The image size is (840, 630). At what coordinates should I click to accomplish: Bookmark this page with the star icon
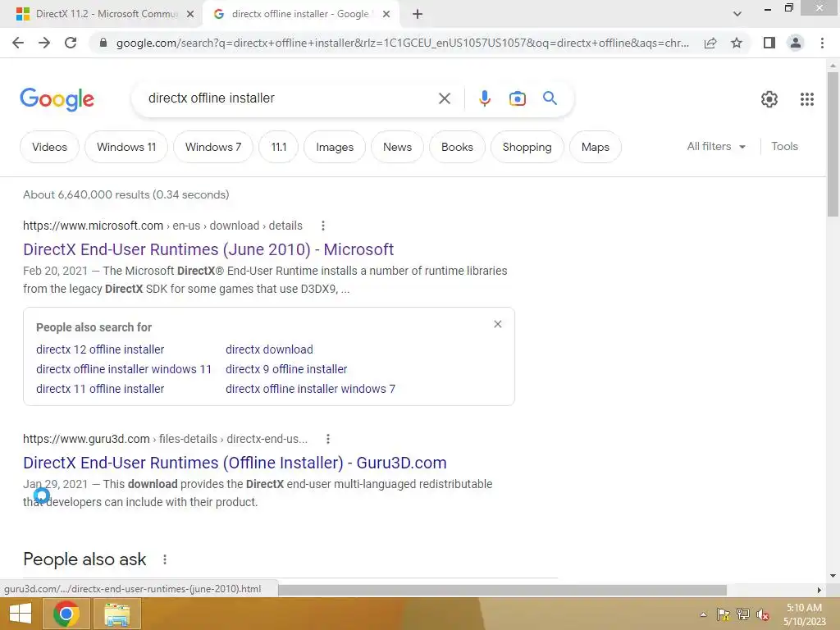pos(737,43)
